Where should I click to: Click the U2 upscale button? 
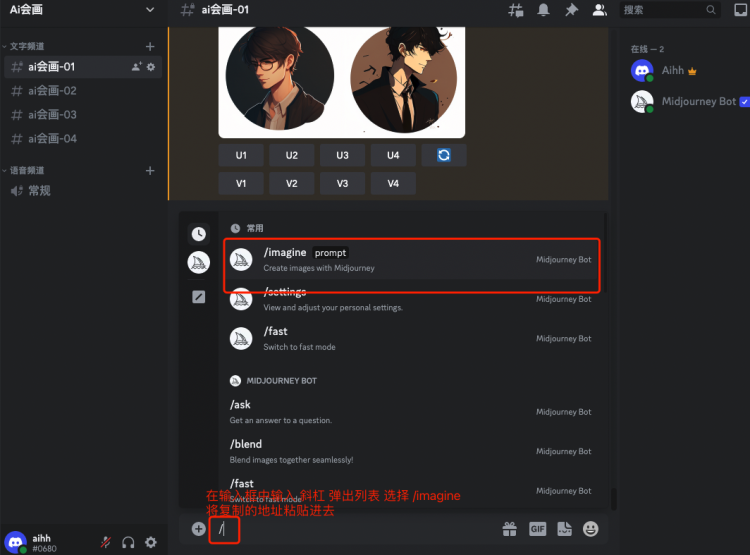[292, 155]
